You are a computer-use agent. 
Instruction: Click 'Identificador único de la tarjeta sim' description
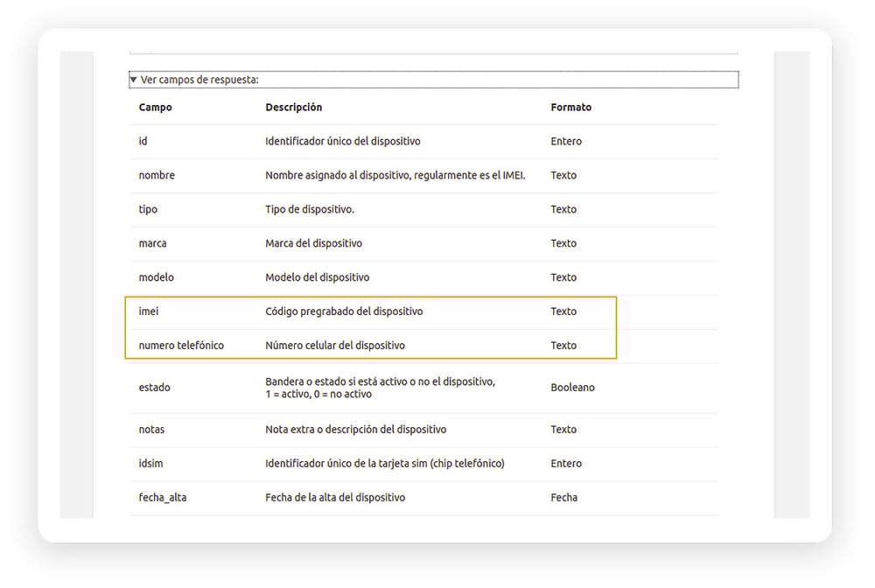pyautogui.click(x=384, y=464)
